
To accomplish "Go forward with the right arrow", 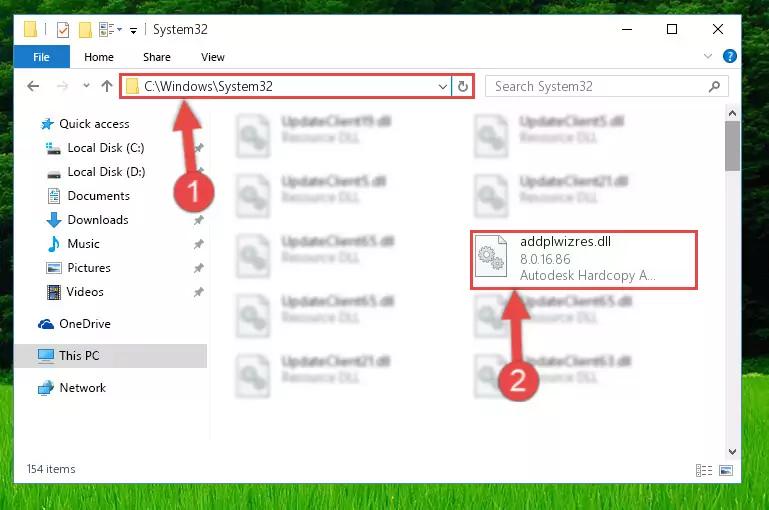I will tap(62, 86).
